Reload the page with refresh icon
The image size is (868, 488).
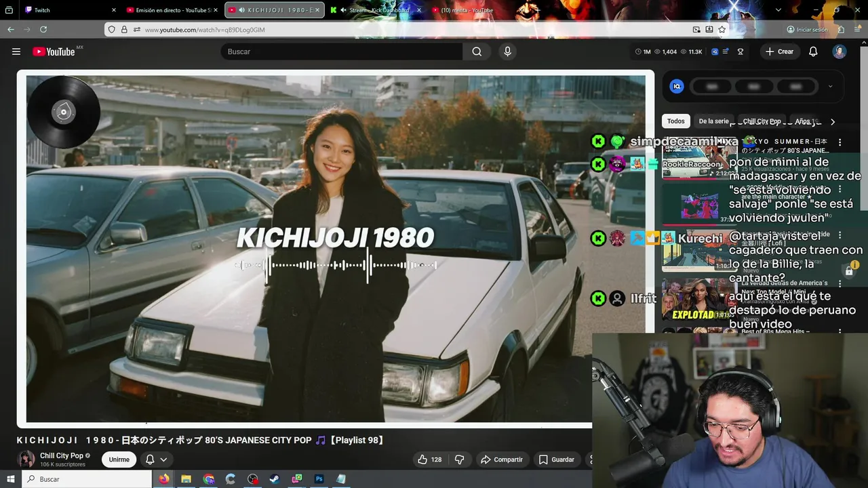tap(43, 30)
